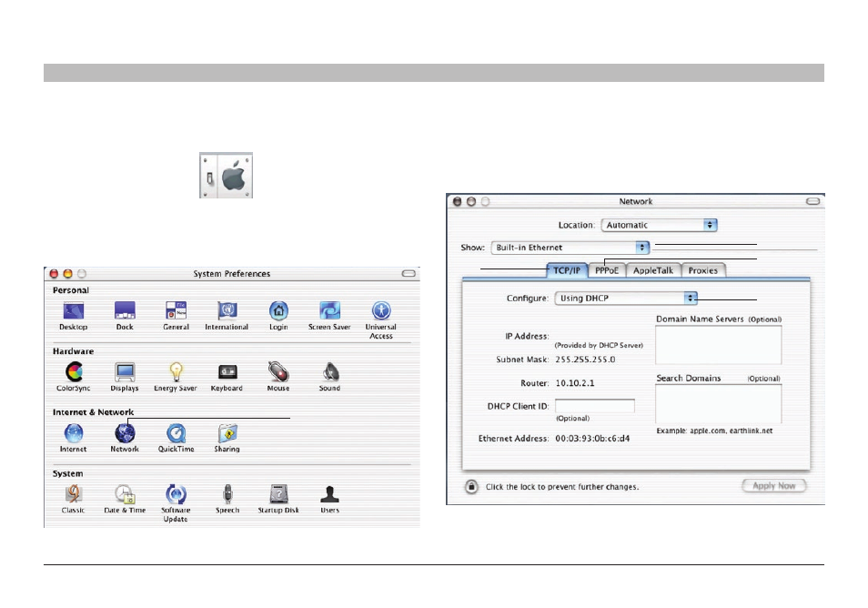Click the Domain Name Servers text box

click(719, 344)
